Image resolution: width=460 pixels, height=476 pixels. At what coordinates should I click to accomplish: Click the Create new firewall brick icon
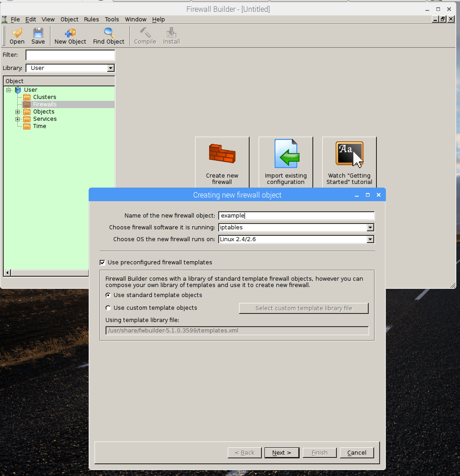click(222, 154)
